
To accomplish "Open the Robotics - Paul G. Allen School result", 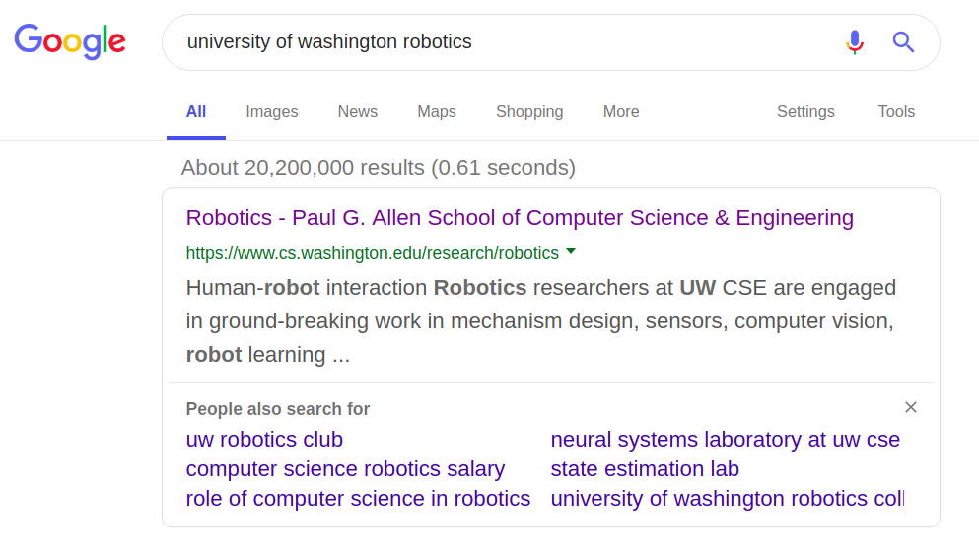I will pyautogui.click(x=520, y=217).
